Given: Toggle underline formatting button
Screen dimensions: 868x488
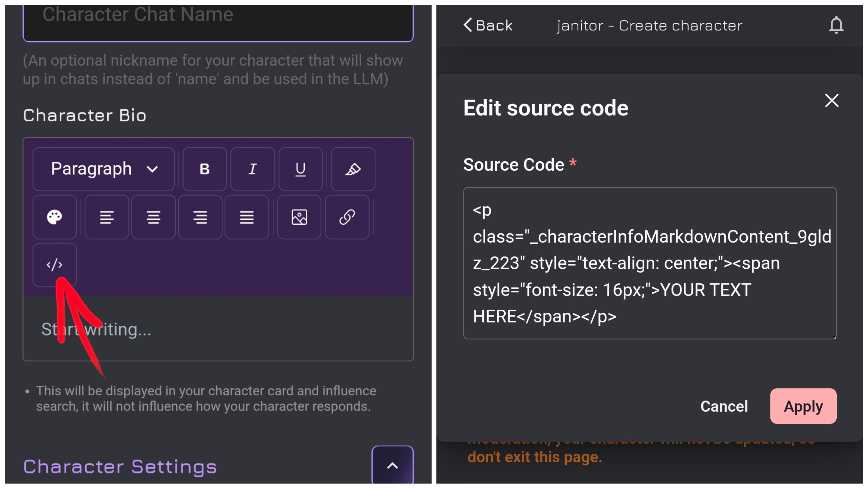Looking at the screenshot, I should 300,169.
